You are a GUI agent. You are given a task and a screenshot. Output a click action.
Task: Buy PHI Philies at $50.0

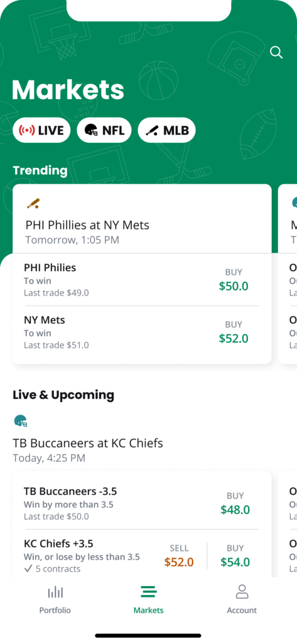tap(234, 280)
